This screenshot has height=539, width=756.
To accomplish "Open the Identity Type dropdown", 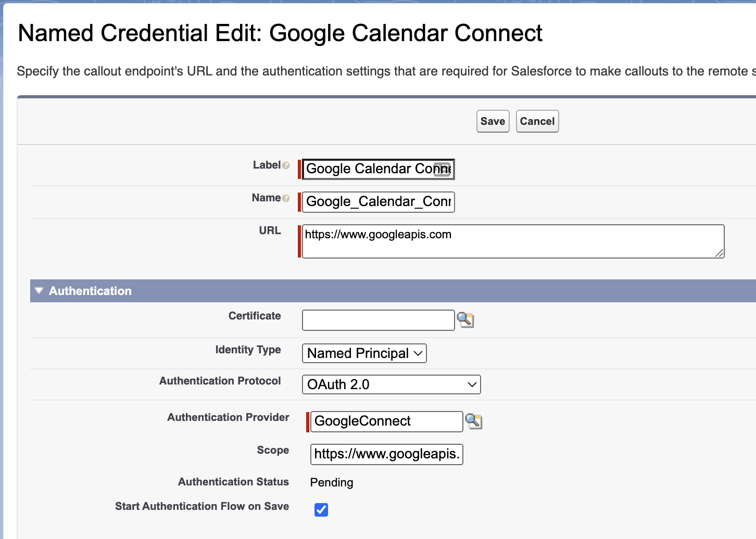I will tap(364, 353).
